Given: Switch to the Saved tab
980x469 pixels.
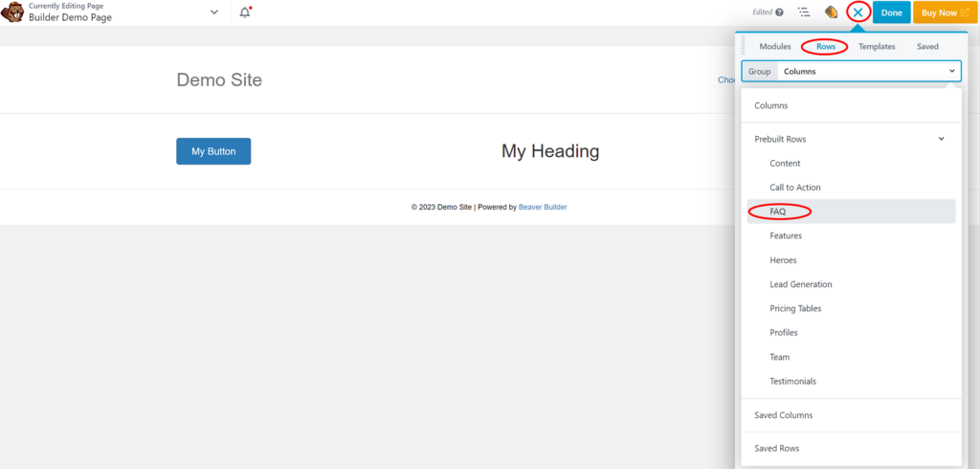Looking at the screenshot, I should coord(927,46).
